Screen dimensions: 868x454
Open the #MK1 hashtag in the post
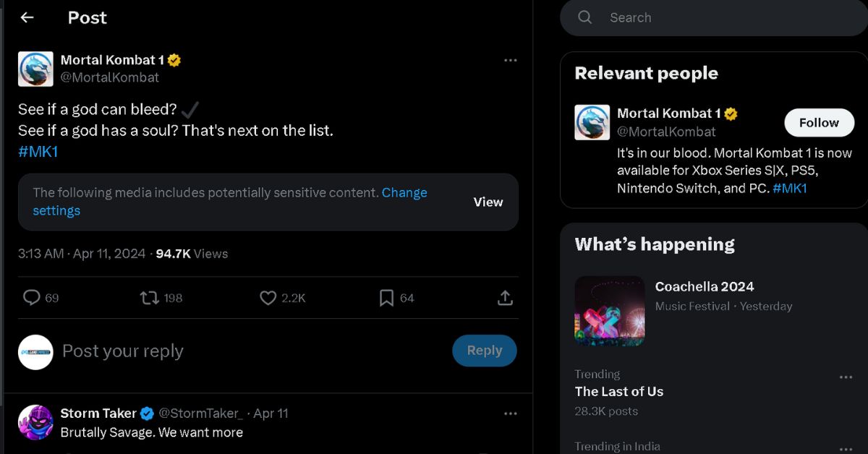click(x=38, y=151)
